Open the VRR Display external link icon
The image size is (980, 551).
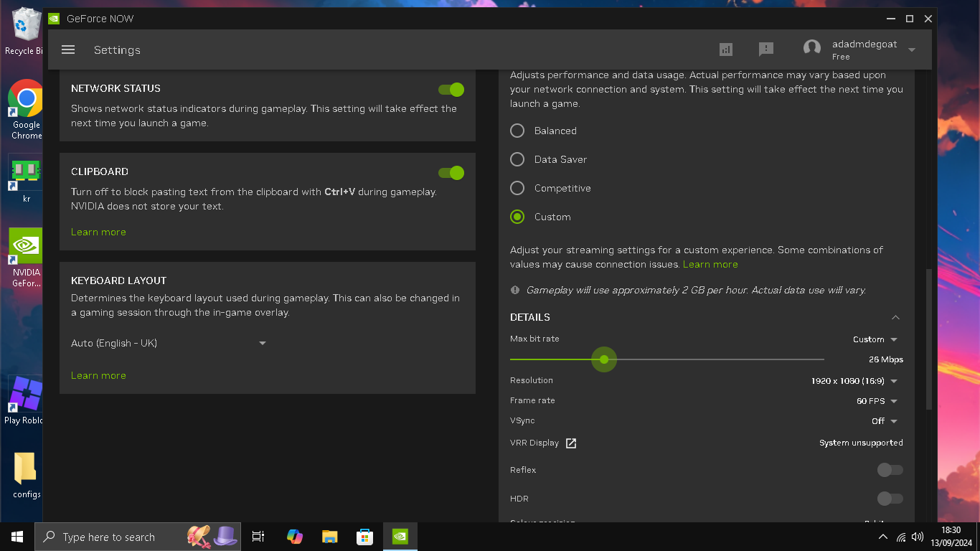571,443
